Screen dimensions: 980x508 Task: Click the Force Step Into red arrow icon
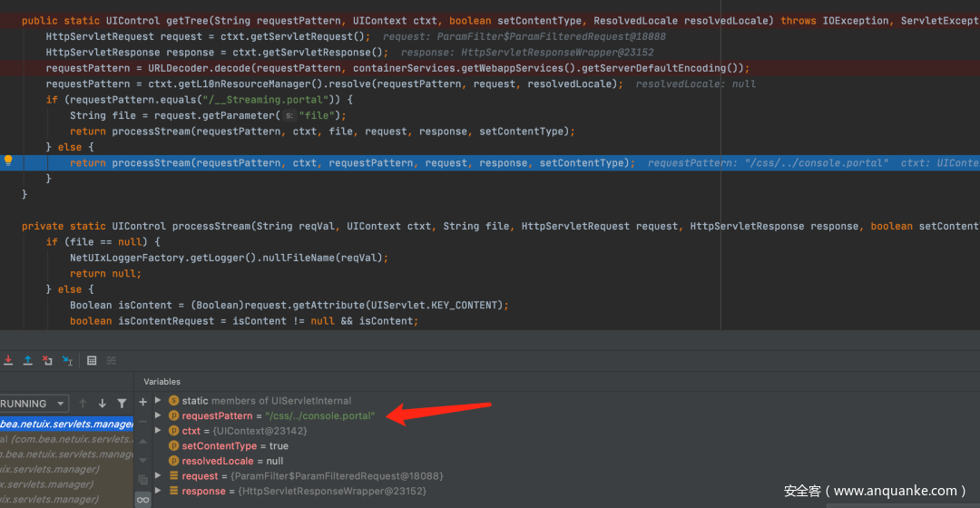coord(7,361)
